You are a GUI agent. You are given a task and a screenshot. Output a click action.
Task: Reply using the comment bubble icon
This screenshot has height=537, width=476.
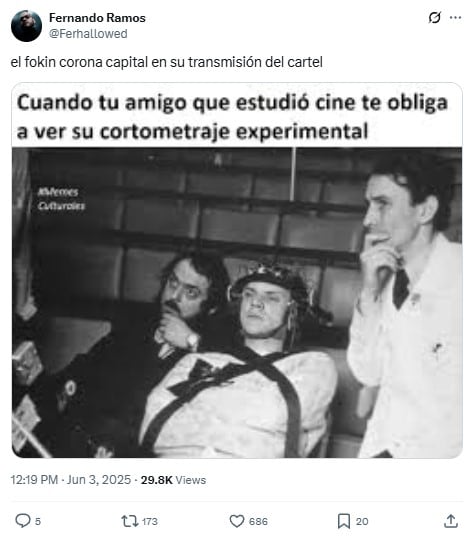click(x=23, y=521)
